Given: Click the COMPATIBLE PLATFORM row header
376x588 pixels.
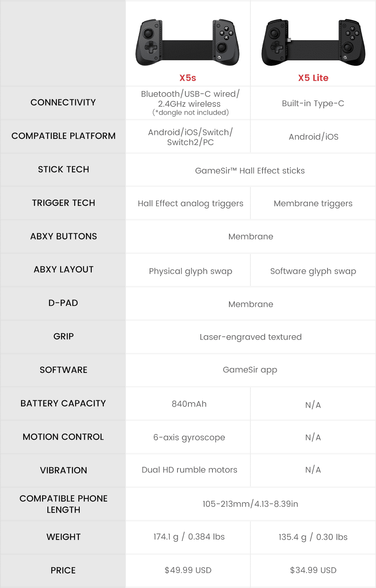Looking at the screenshot, I should click(x=63, y=136).
